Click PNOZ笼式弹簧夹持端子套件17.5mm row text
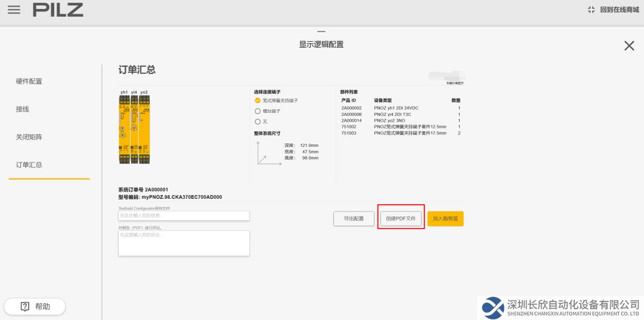Image resolution: width=644 pixels, height=320 pixels. pos(410,133)
